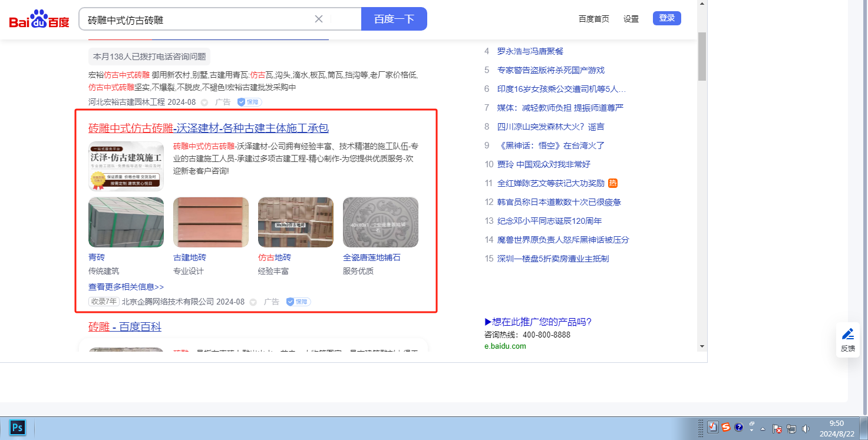Image resolution: width=868 pixels, height=440 pixels.
Task: Click the 古建地砖 link
Action: (190, 257)
